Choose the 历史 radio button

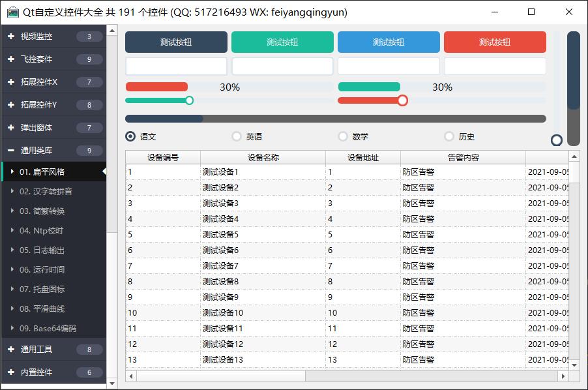tap(449, 136)
